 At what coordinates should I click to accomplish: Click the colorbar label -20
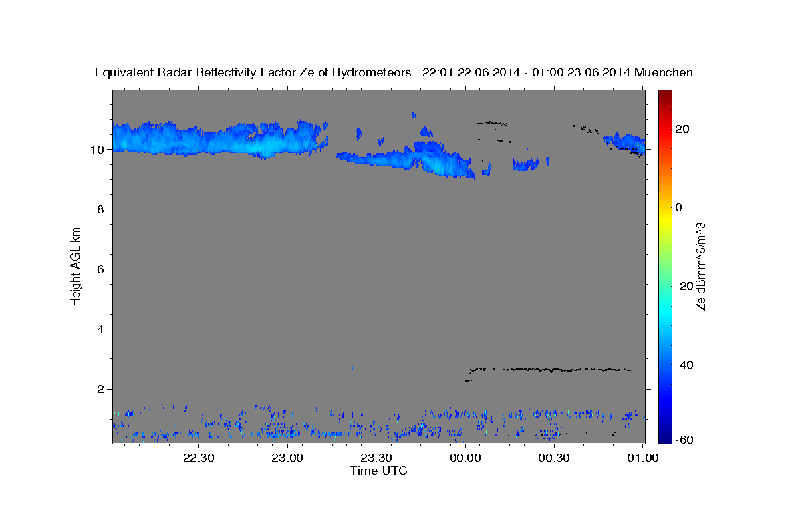tap(685, 286)
